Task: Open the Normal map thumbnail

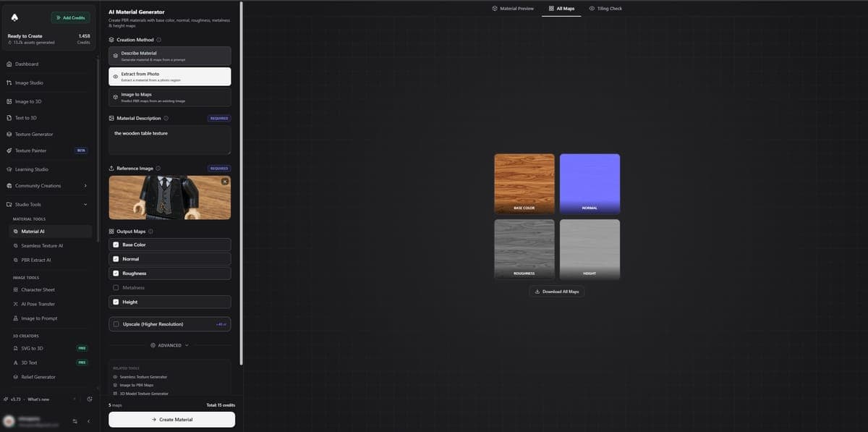Action: pyautogui.click(x=590, y=184)
